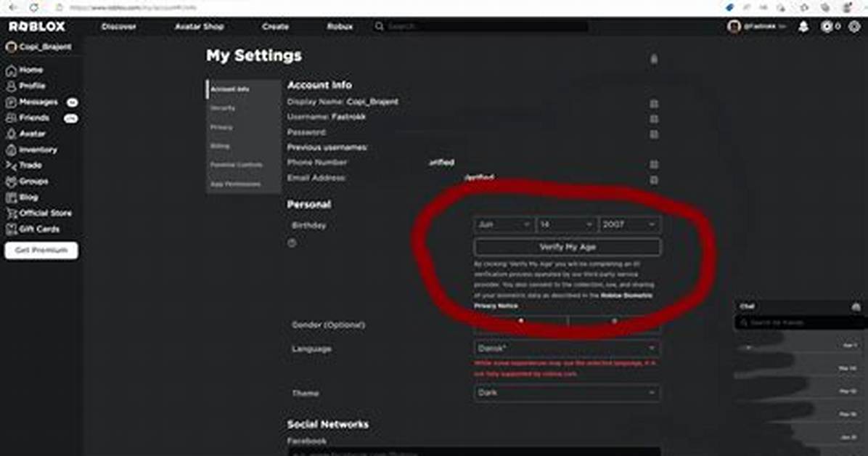Viewport: 868px width, 456px height.
Task: Edit the Display Name field
Action: (x=654, y=104)
